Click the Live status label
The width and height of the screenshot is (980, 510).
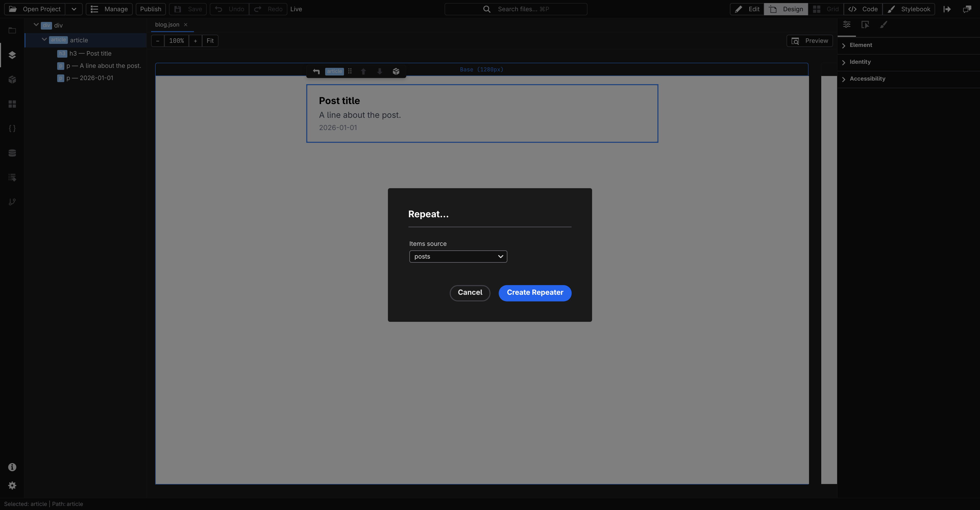296,9
